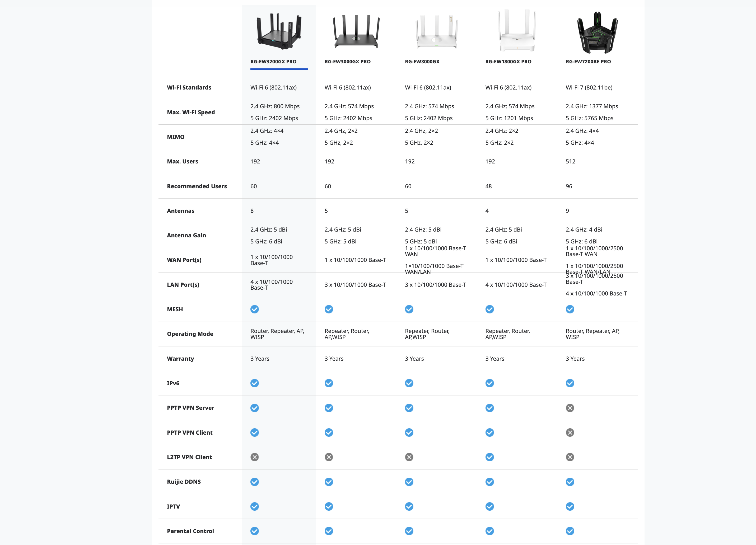Open the RG-EW3000GX model name link
Screen dimensions: 756x545
point(422,62)
